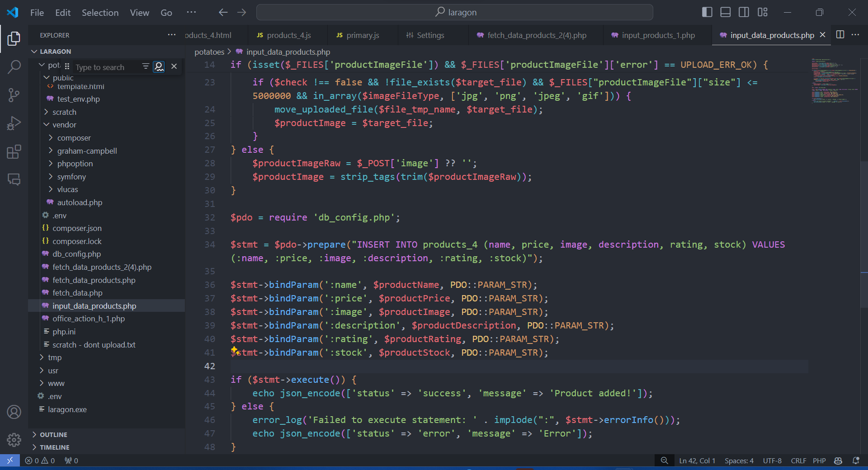Click Spaces: 4 indentation setting
868x470 pixels.
739,461
